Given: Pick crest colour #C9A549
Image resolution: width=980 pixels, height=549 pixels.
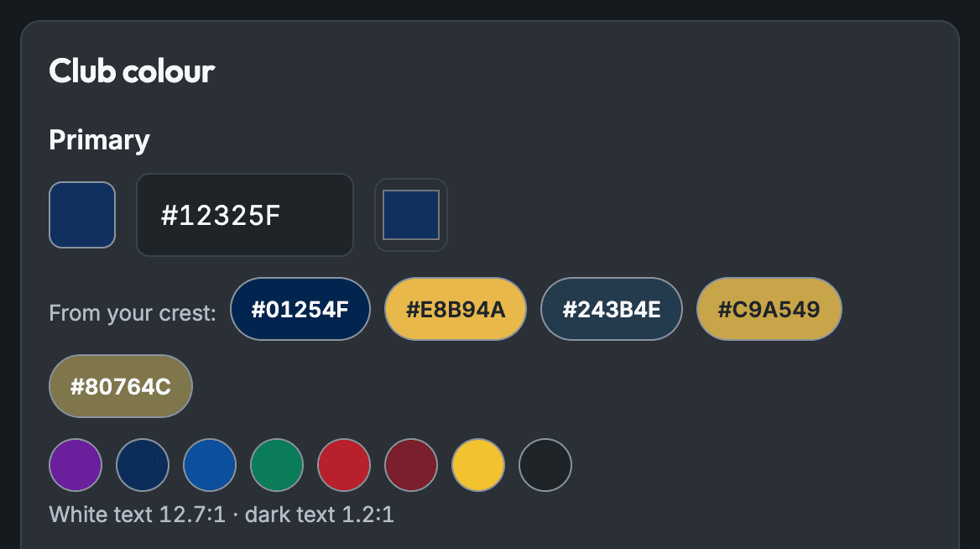Looking at the screenshot, I should click(x=769, y=309).
